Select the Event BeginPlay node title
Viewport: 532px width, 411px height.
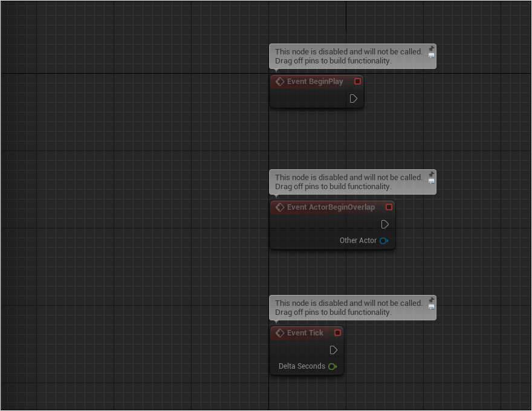click(315, 82)
